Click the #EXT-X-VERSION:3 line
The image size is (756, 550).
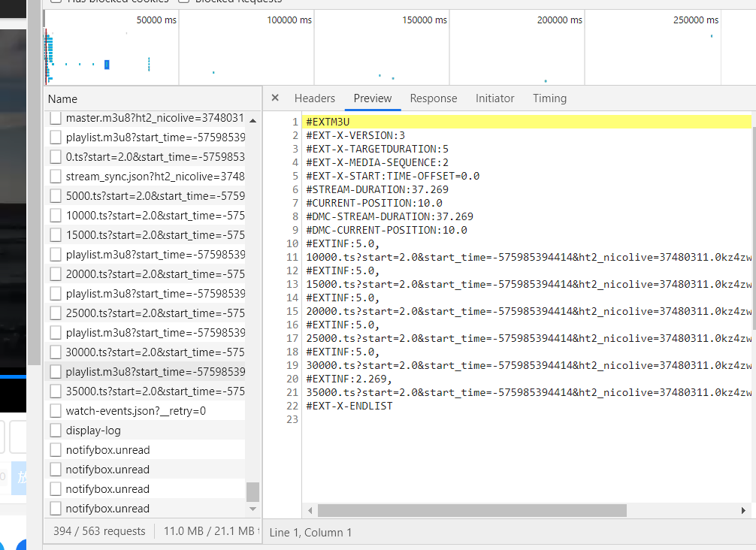[355, 135]
